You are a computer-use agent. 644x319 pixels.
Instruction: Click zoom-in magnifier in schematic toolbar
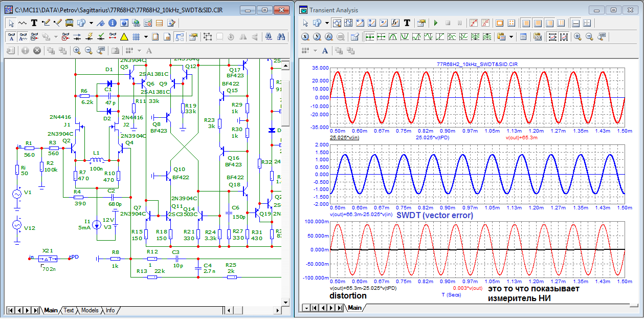(77, 51)
